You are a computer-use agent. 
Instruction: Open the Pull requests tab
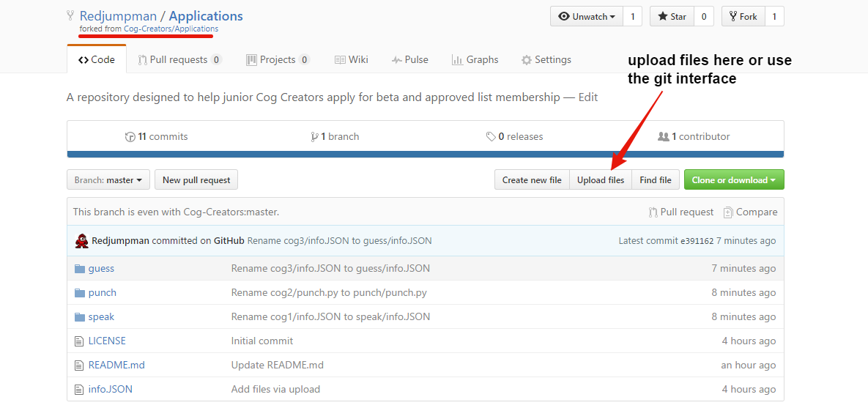click(x=180, y=60)
